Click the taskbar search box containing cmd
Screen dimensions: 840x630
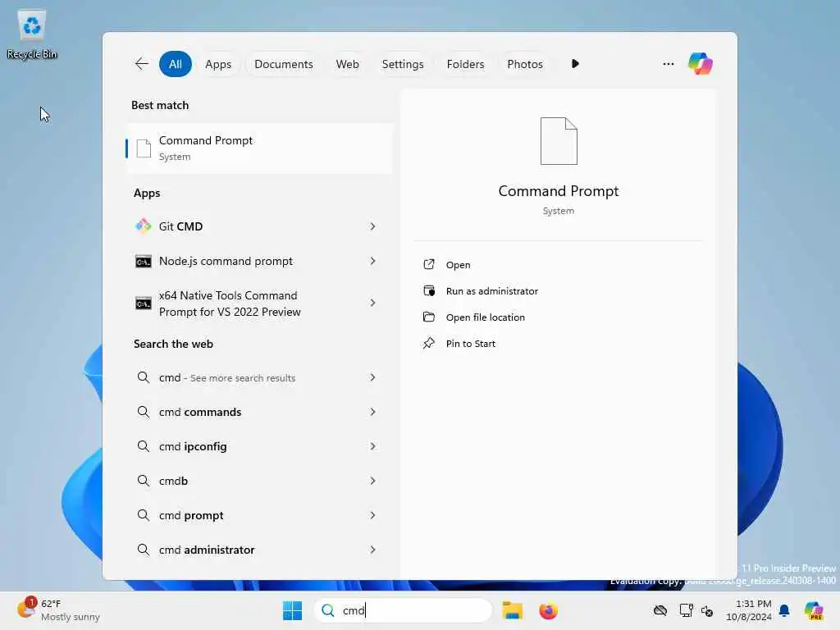click(x=403, y=610)
